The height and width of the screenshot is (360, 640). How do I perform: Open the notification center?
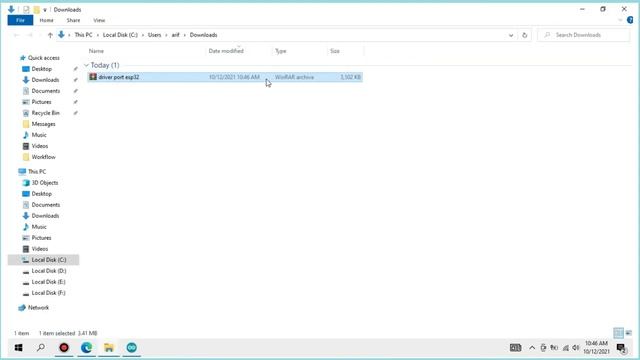pos(621,348)
